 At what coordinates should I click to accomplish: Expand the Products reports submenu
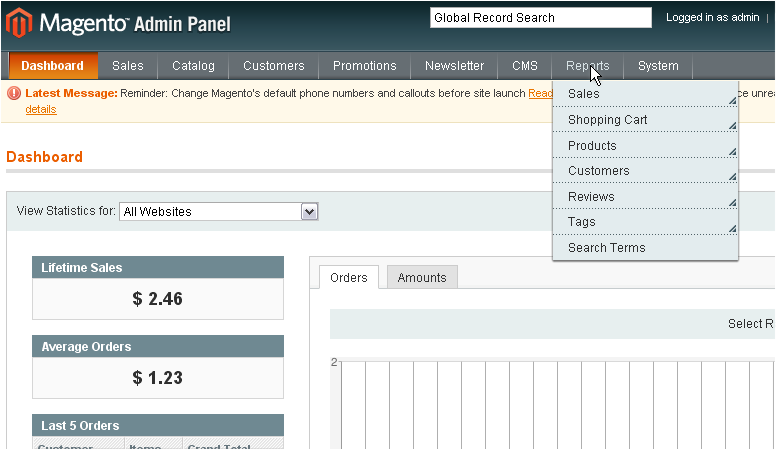tap(592, 146)
